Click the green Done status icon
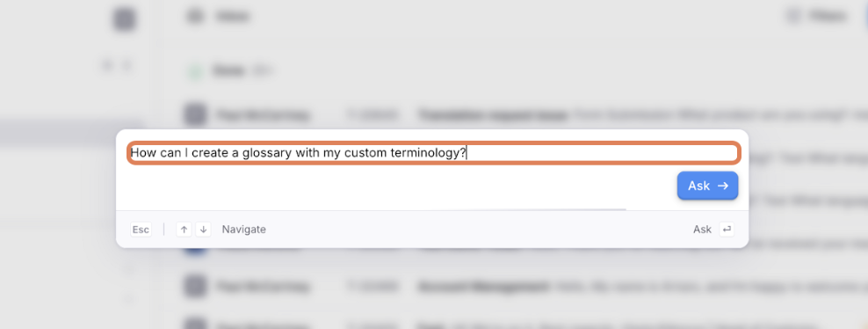The width and height of the screenshot is (868, 329). coord(194,71)
